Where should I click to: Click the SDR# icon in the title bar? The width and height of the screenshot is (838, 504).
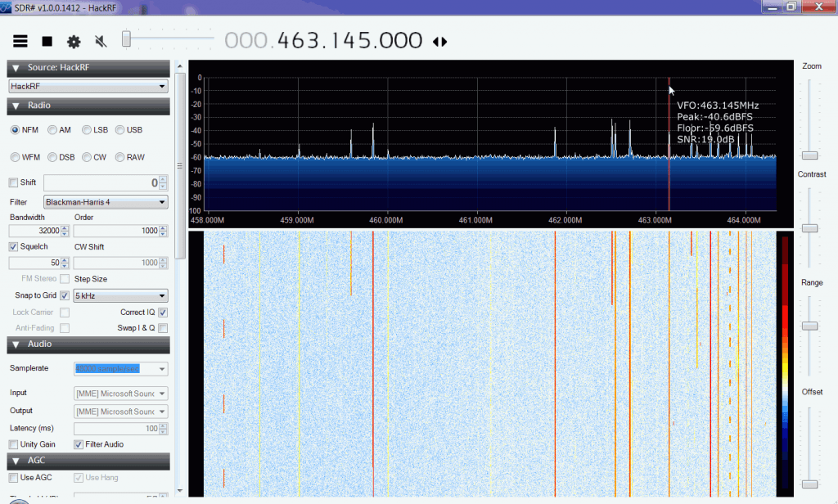point(7,6)
